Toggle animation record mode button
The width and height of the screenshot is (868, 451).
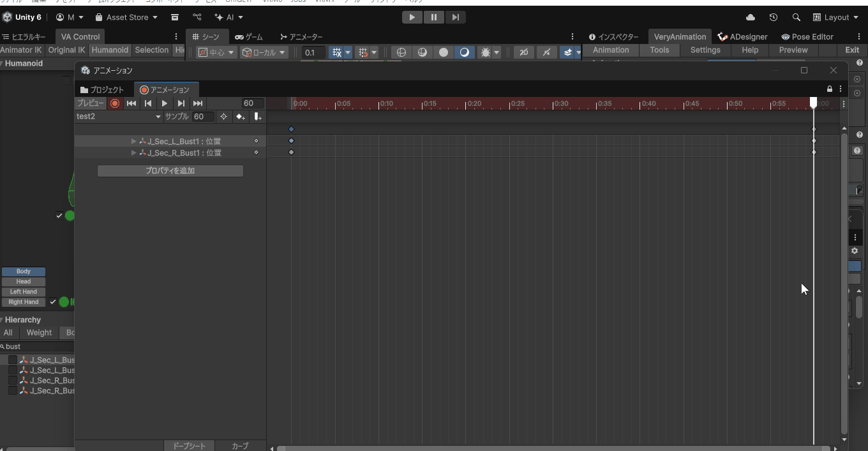pos(115,103)
